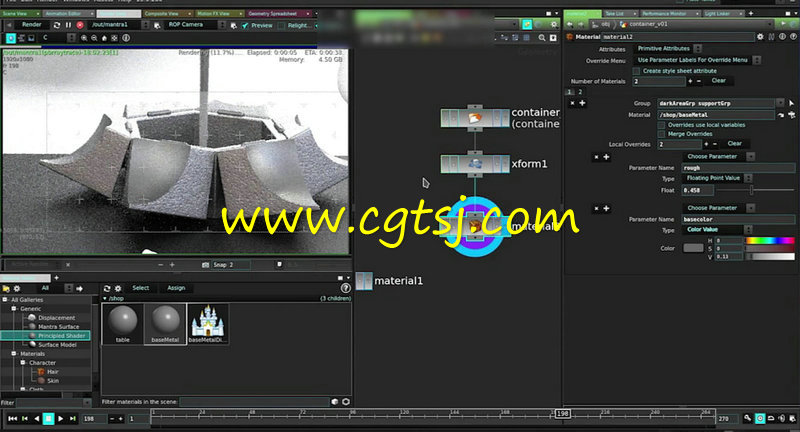This screenshot has height=432, width=800.
Task: Toggle the material1 node flag
Action: coord(364,281)
